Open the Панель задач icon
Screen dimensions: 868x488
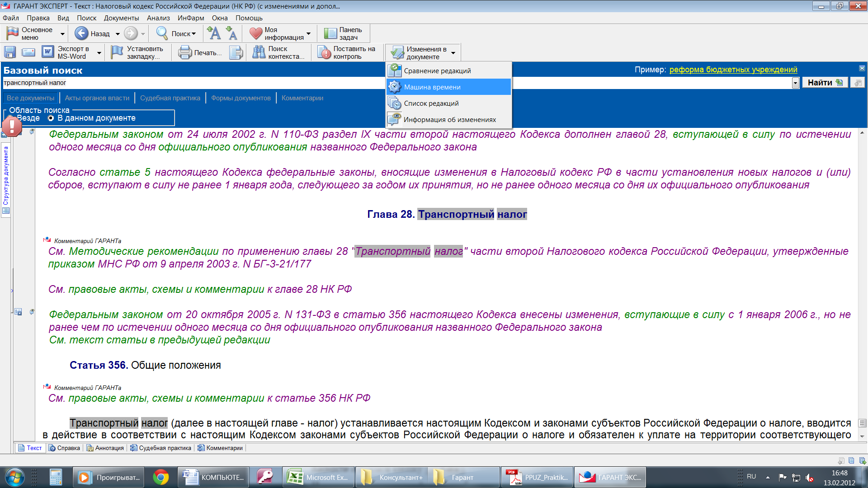[x=330, y=33]
